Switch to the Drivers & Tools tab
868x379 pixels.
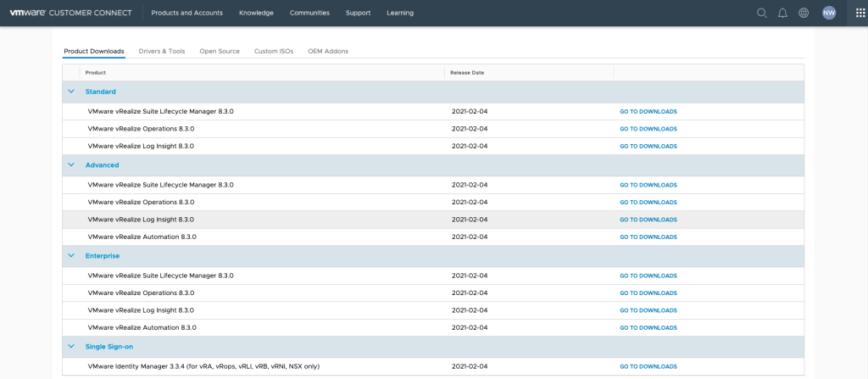point(161,51)
